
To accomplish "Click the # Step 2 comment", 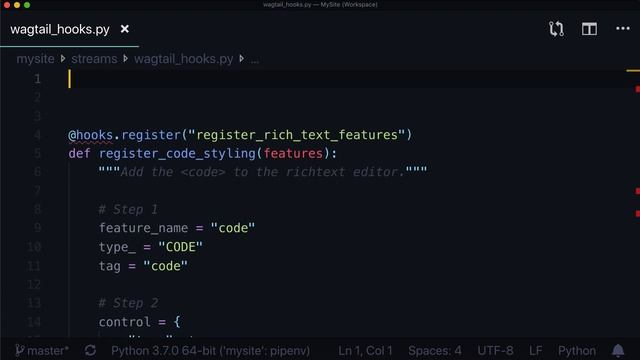I will click(128, 303).
